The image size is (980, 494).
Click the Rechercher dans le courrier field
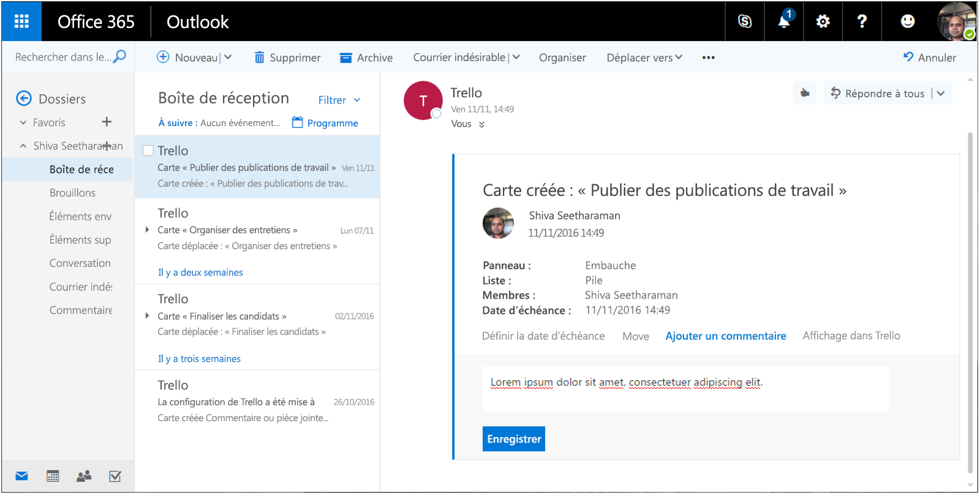[63, 57]
